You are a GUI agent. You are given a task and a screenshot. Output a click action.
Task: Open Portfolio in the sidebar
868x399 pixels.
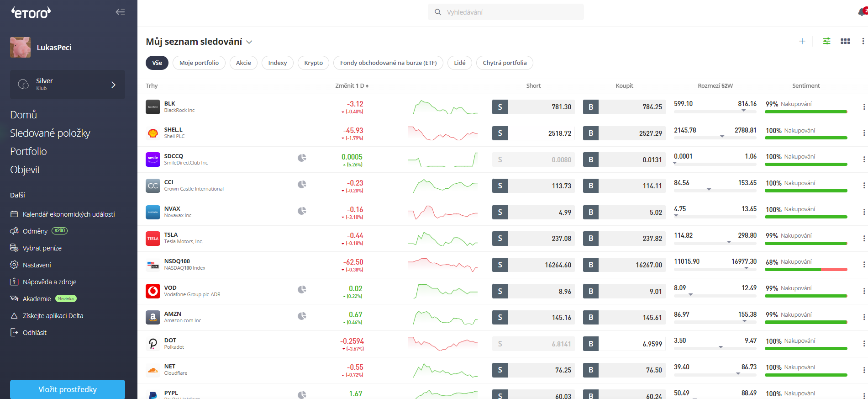click(x=28, y=151)
